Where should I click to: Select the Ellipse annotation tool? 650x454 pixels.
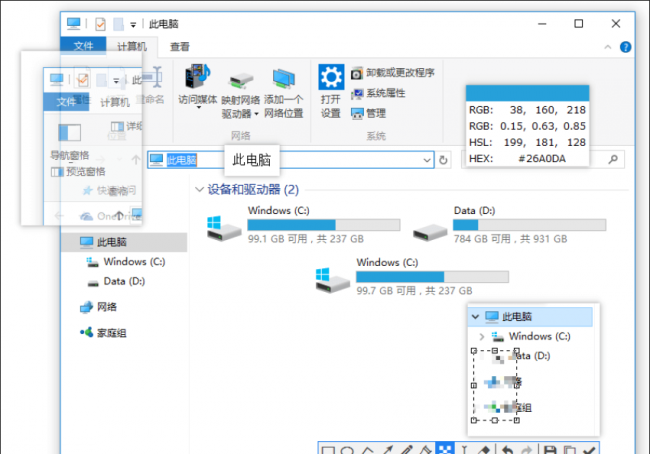347,450
